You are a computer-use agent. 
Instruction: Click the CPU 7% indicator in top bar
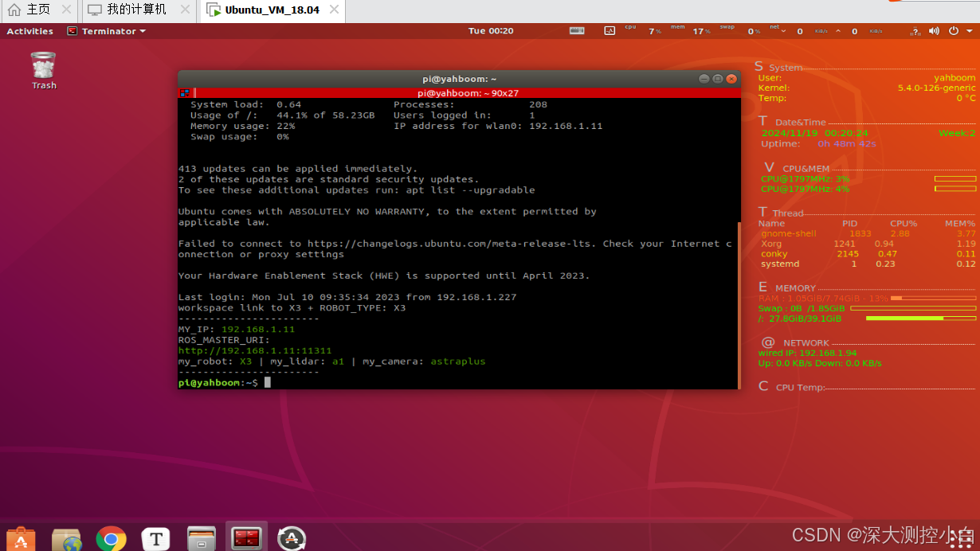point(644,31)
